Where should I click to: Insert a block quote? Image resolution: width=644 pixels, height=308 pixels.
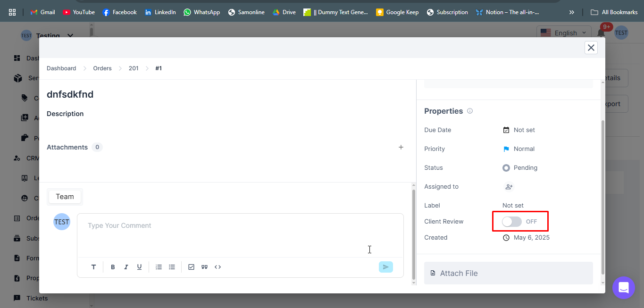[204, 267]
